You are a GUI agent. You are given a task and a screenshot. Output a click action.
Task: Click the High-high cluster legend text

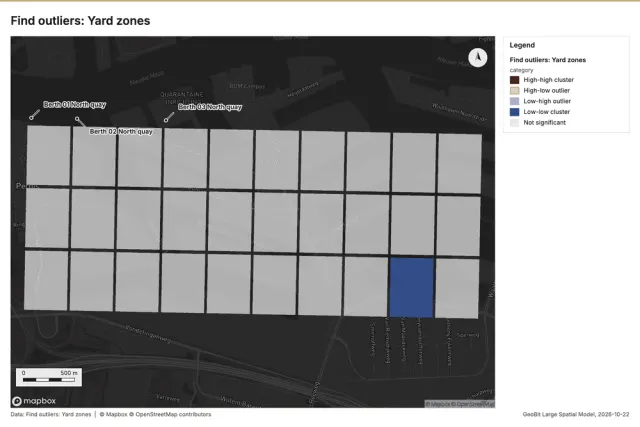[549, 80]
